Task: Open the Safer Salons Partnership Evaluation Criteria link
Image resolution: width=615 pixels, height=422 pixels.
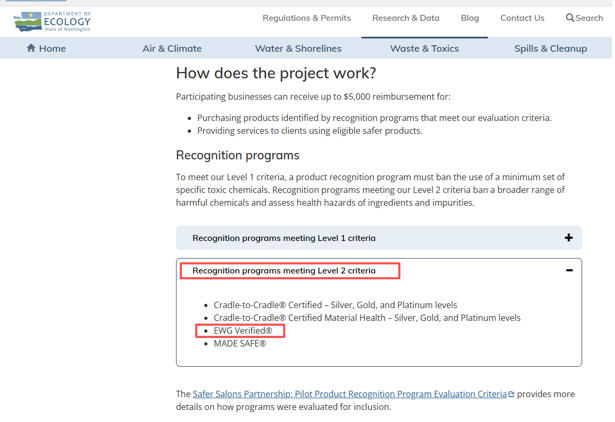Action: point(350,394)
